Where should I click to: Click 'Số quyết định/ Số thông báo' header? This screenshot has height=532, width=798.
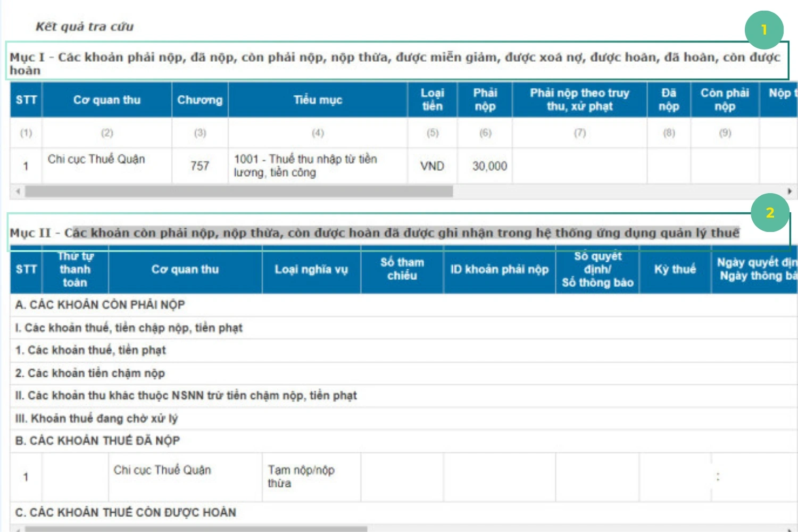pos(597,269)
